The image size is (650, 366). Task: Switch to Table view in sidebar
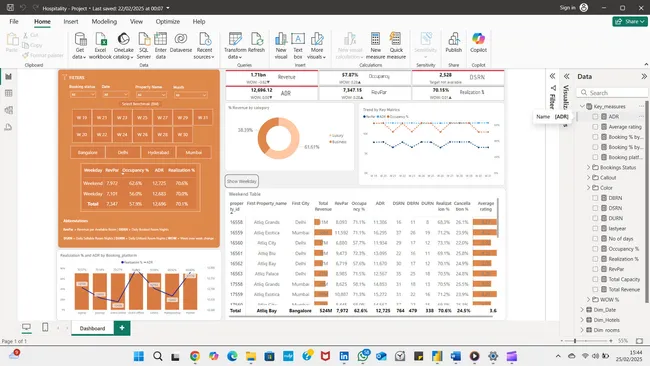(x=8, y=93)
